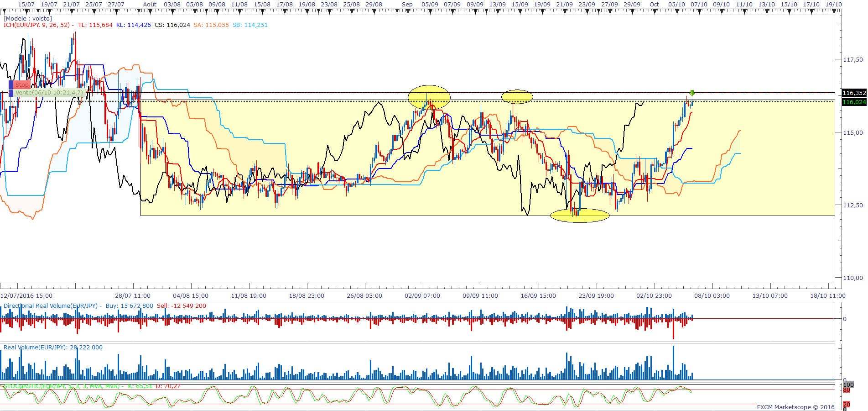The height and width of the screenshot is (411, 868).
Task: Click the 08/10 03:00 time label
Action: 712,296
